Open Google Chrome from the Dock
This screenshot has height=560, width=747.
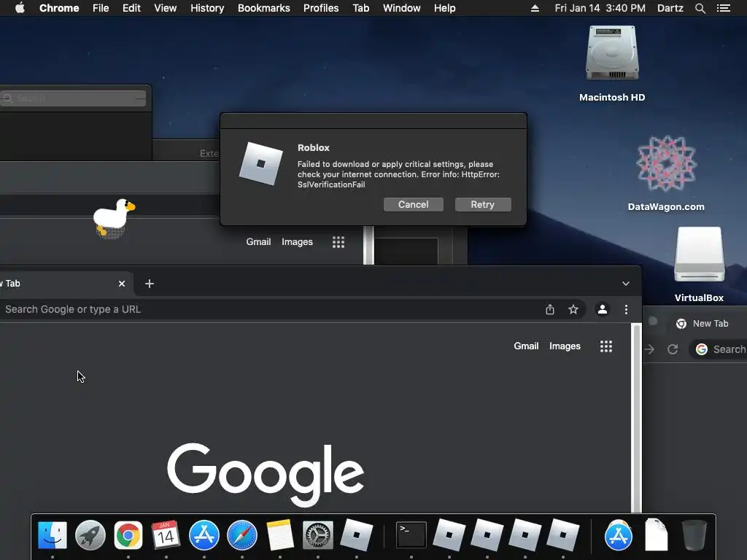[x=128, y=535]
